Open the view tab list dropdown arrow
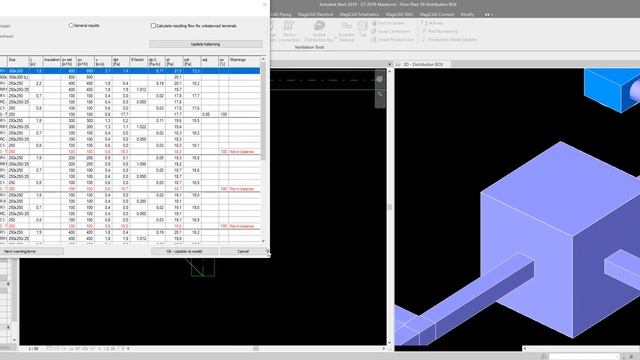Screen dimensions: 640x360 pos(390,64)
